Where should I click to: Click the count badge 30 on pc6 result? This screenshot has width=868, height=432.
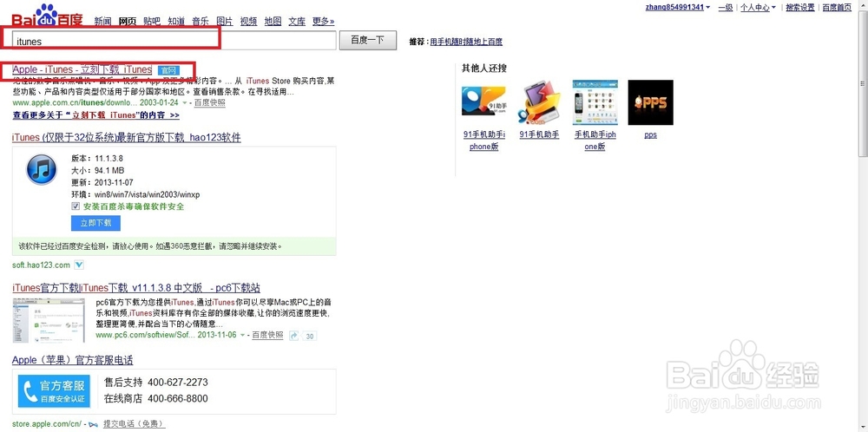(x=310, y=336)
